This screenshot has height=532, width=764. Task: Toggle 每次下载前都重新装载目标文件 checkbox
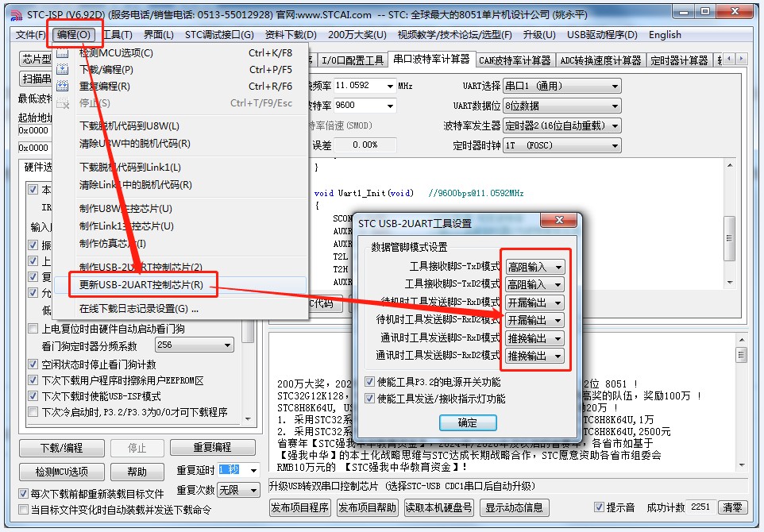(x=23, y=493)
